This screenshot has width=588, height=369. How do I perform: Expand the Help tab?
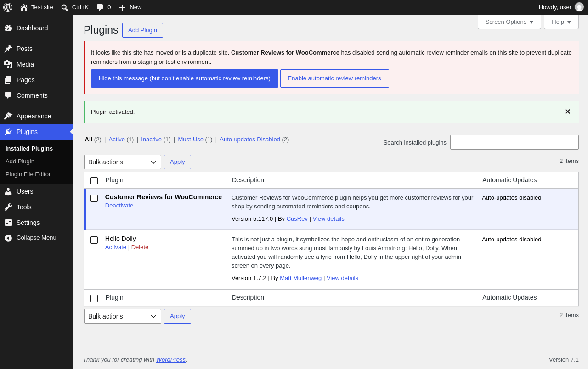[561, 22]
